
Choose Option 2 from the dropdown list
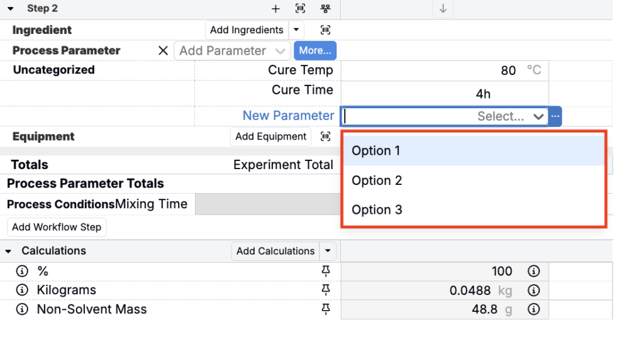(x=377, y=180)
